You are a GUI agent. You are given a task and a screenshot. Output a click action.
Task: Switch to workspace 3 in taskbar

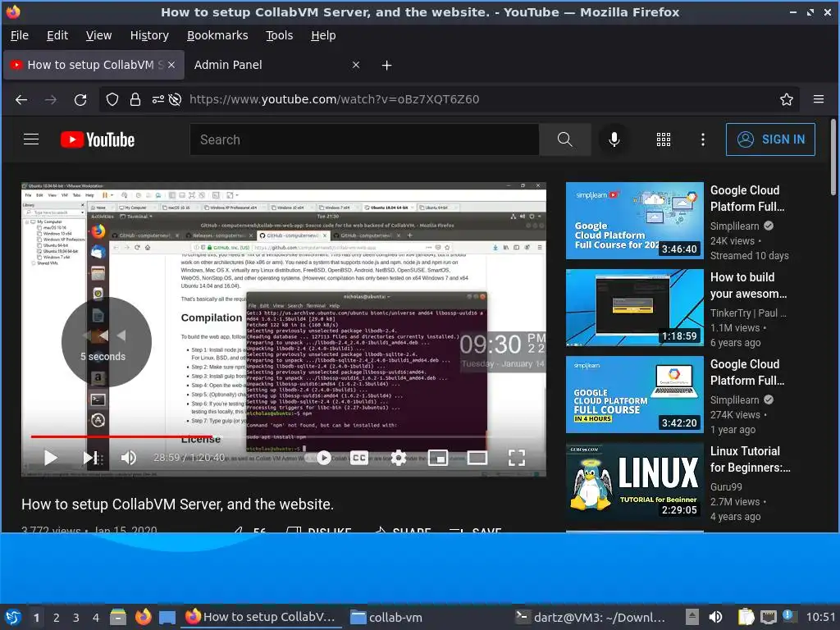coord(75,618)
